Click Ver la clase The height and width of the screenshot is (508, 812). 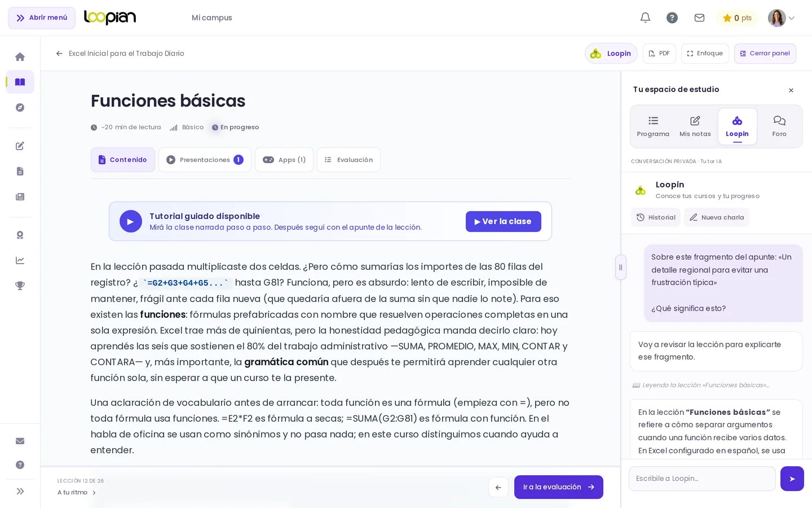[x=504, y=221]
